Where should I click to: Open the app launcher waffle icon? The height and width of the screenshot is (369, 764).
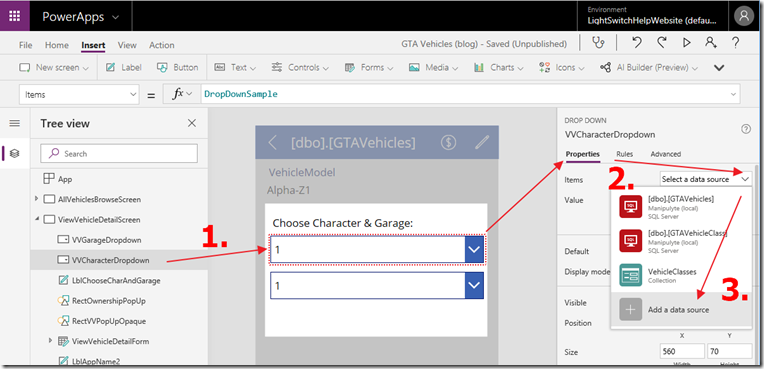[15, 16]
